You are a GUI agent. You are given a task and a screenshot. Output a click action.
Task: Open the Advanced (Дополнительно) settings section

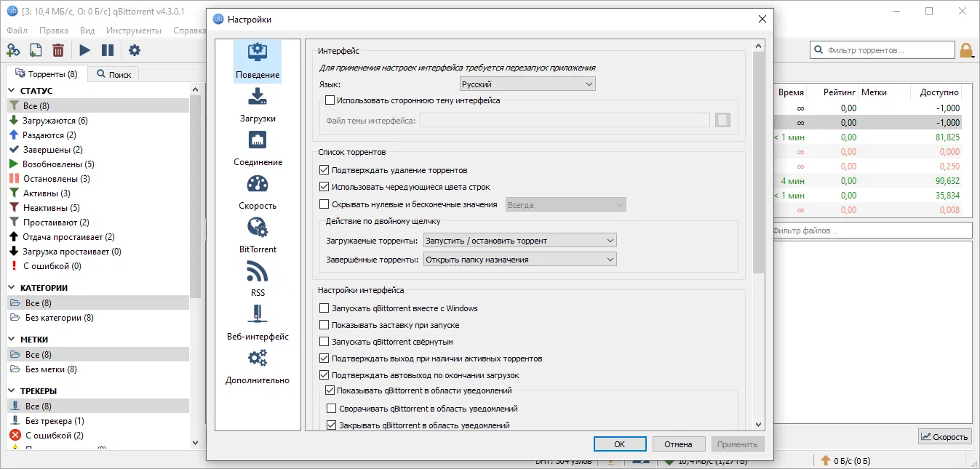tap(258, 366)
